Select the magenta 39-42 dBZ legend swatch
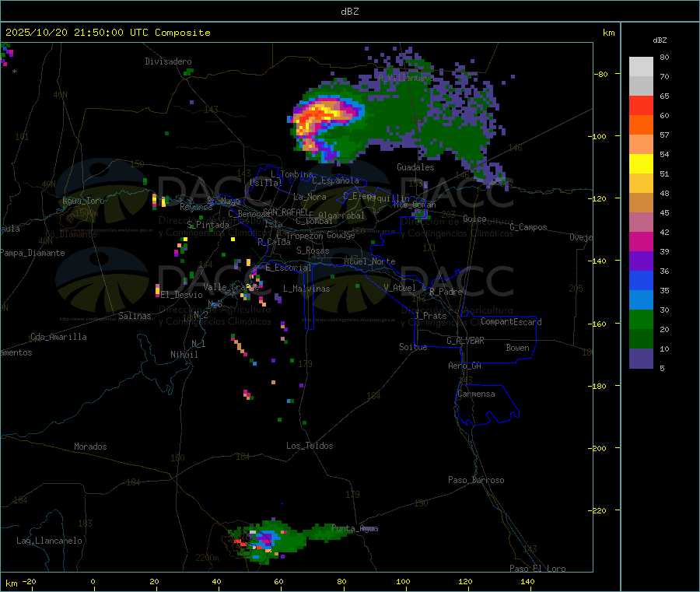This screenshot has height=592, width=700. point(641,241)
